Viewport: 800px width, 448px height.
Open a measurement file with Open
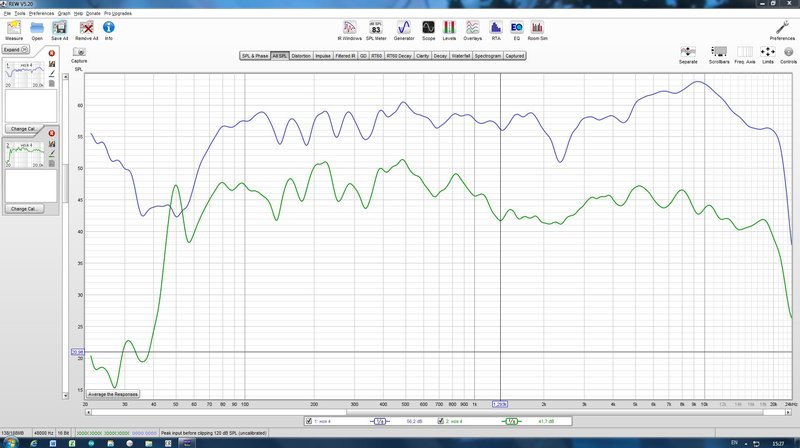click(37, 31)
